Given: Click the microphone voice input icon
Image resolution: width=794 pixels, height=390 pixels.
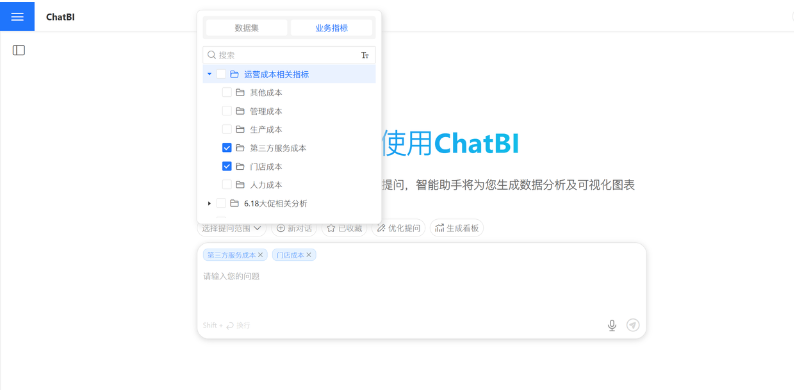Looking at the screenshot, I should click(x=612, y=325).
